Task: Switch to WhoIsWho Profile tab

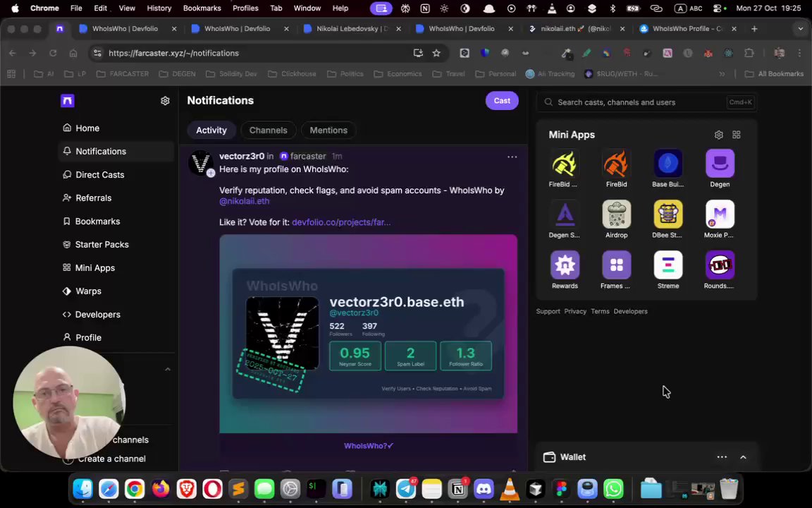Action: (688, 28)
